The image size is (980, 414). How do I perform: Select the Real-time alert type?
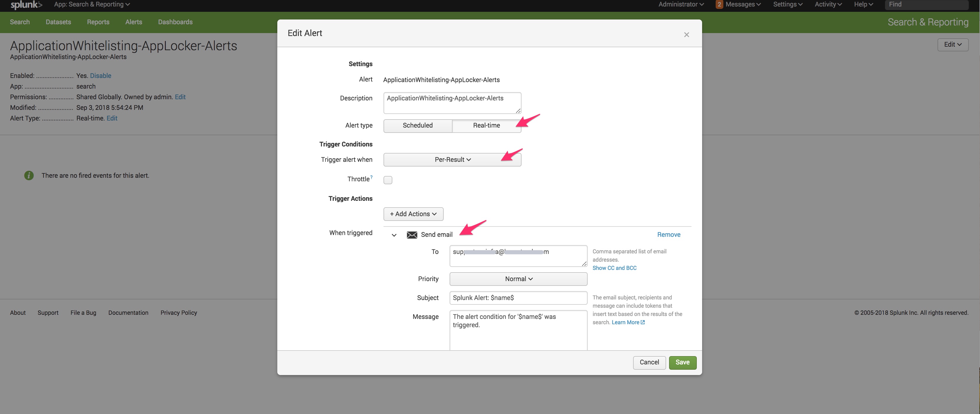(x=486, y=125)
